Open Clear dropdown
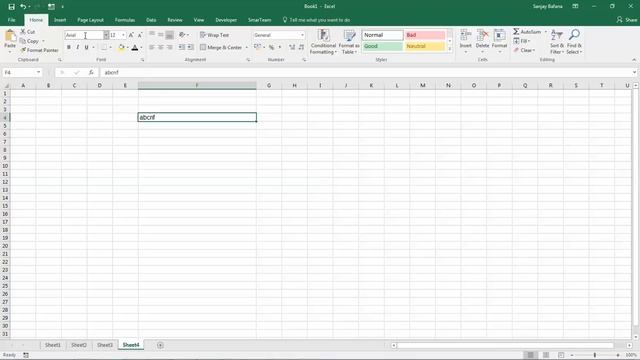 click(524, 50)
